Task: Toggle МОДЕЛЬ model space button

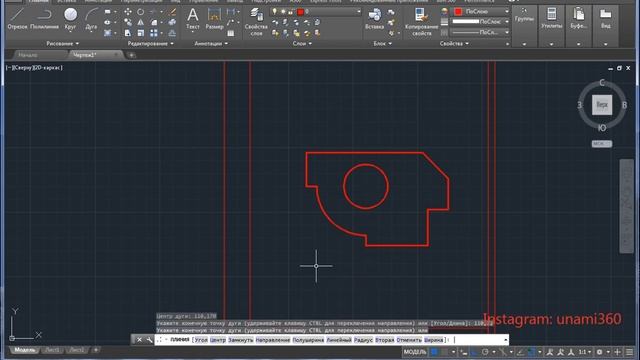Action: (415, 352)
